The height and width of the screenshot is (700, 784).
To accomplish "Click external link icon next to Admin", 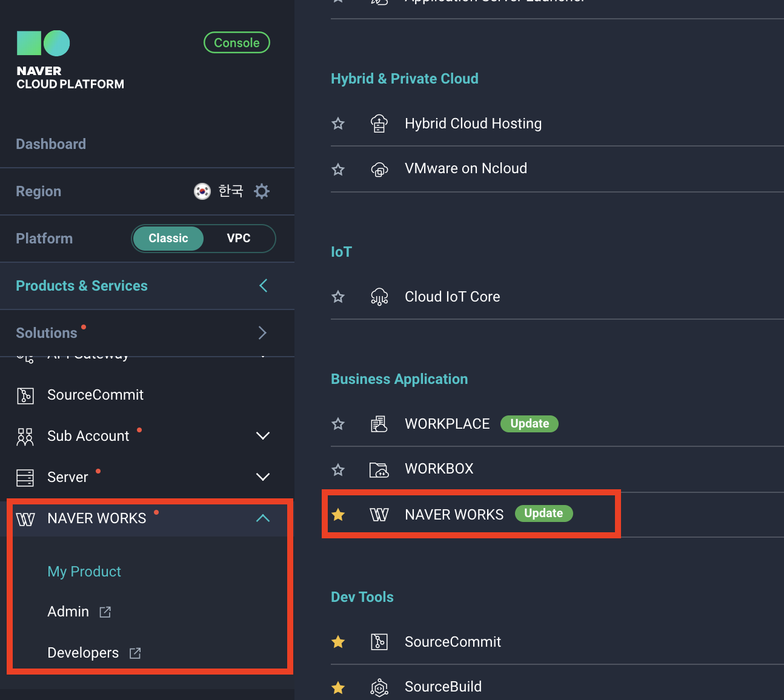I will 105,612.
